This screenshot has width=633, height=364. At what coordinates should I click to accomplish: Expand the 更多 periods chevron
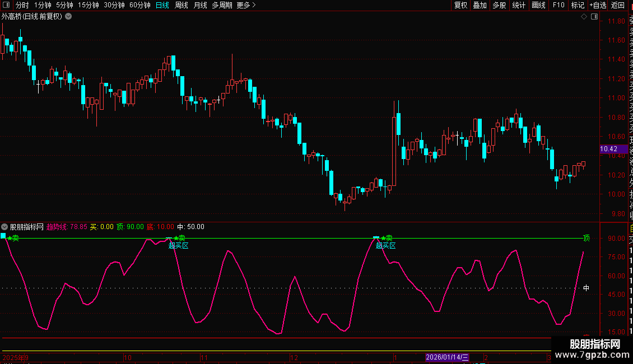click(x=254, y=5)
